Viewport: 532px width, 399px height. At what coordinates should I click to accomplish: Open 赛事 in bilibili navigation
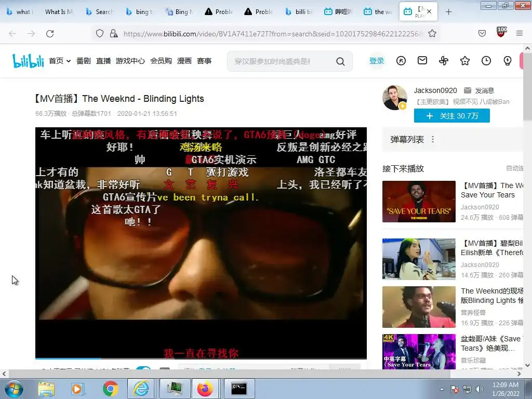[204, 61]
